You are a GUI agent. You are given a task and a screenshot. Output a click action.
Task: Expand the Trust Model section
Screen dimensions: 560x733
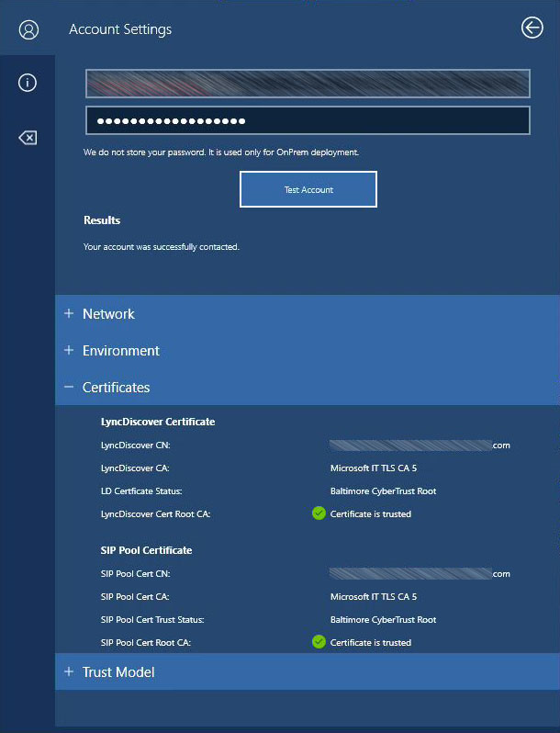pos(118,672)
